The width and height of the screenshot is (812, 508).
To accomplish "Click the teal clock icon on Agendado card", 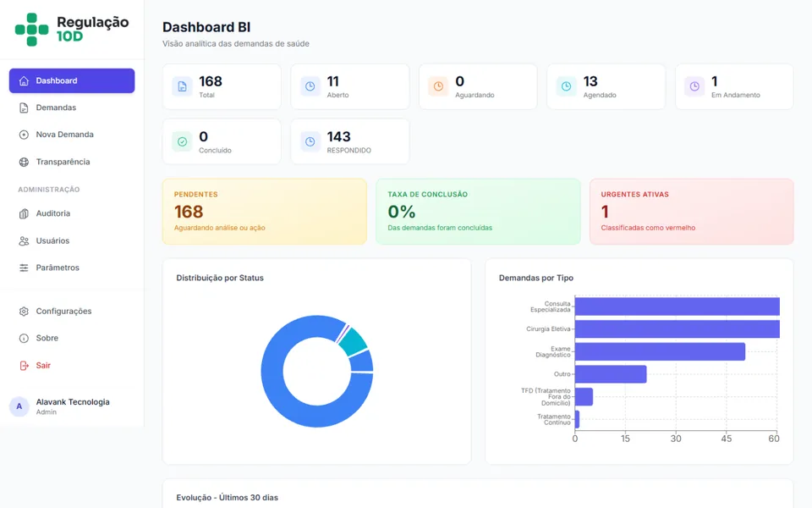I will pyautogui.click(x=567, y=86).
